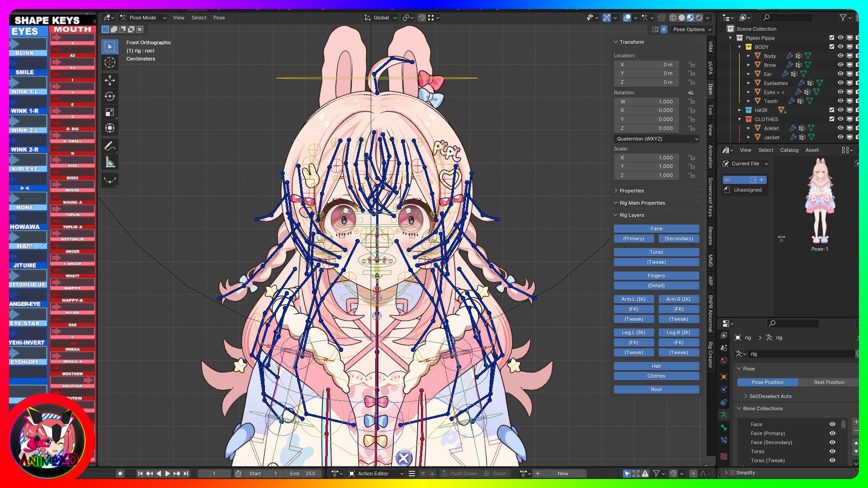Hide the Eyelashes mesh in viewport

coord(840,83)
